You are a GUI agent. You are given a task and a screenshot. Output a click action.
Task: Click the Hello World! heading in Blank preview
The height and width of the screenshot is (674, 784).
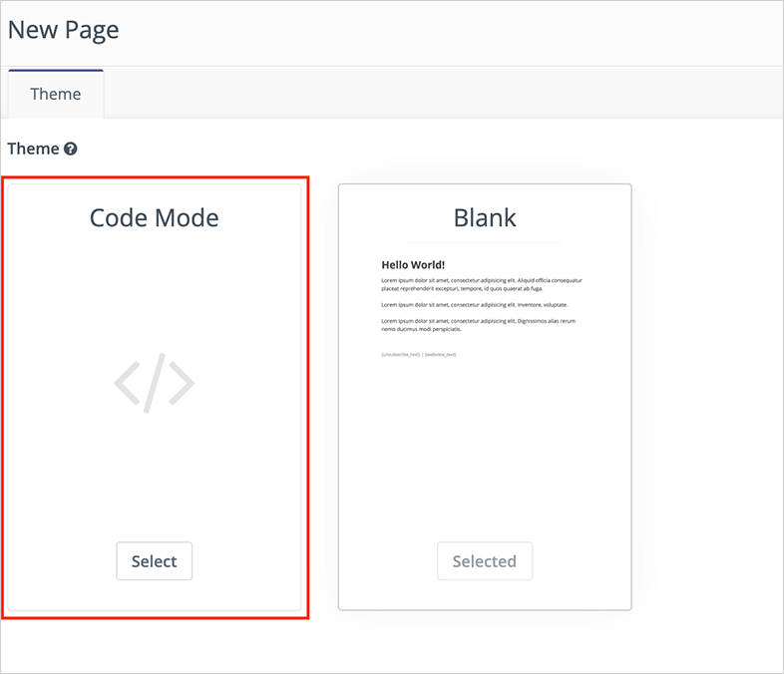pyautogui.click(x=413, y=265)
